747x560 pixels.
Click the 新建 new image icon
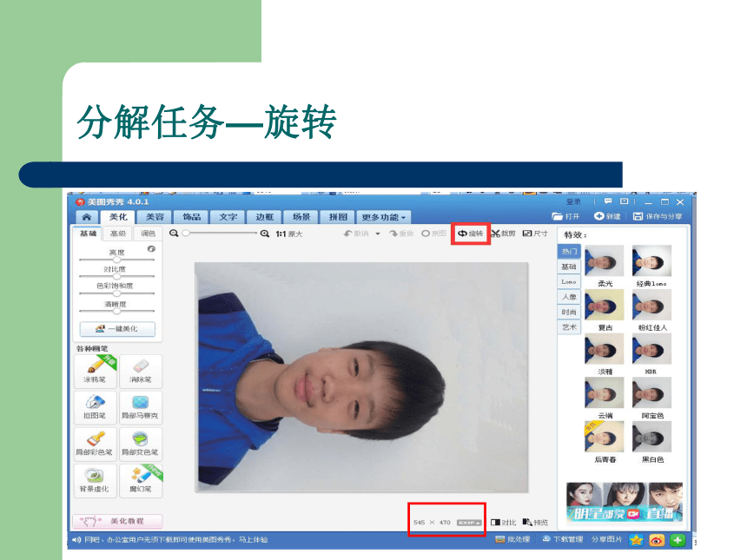pos(607,216)
